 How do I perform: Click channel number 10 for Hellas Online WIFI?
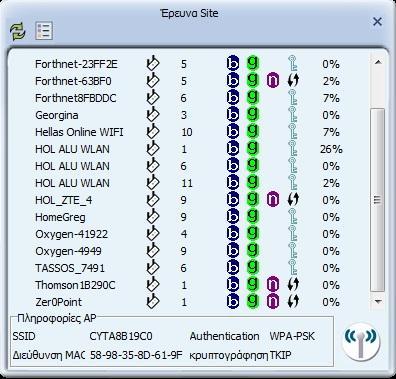pyautogui.click(x=187, y=132)
